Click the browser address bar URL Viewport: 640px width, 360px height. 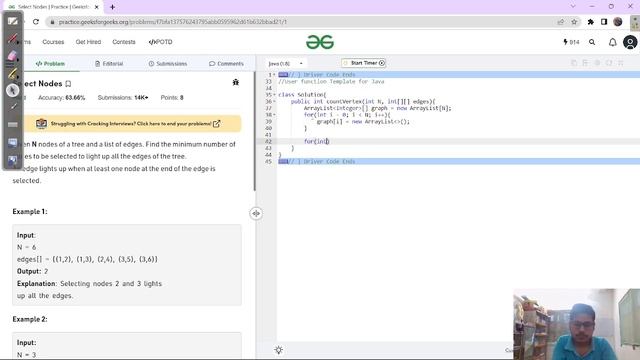(x=173, y=22)
